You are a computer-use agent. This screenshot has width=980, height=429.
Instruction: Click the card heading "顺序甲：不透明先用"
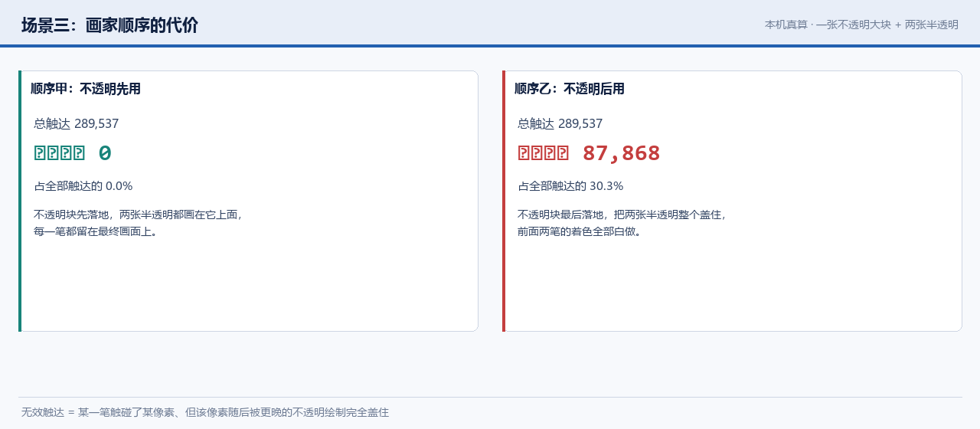(x=86, y=89)
